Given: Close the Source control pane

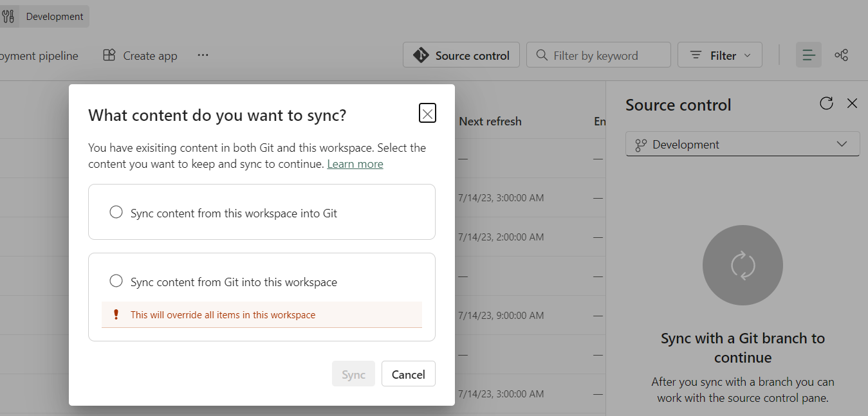Looking at the screenshot, I should click(x=852, y=103).
